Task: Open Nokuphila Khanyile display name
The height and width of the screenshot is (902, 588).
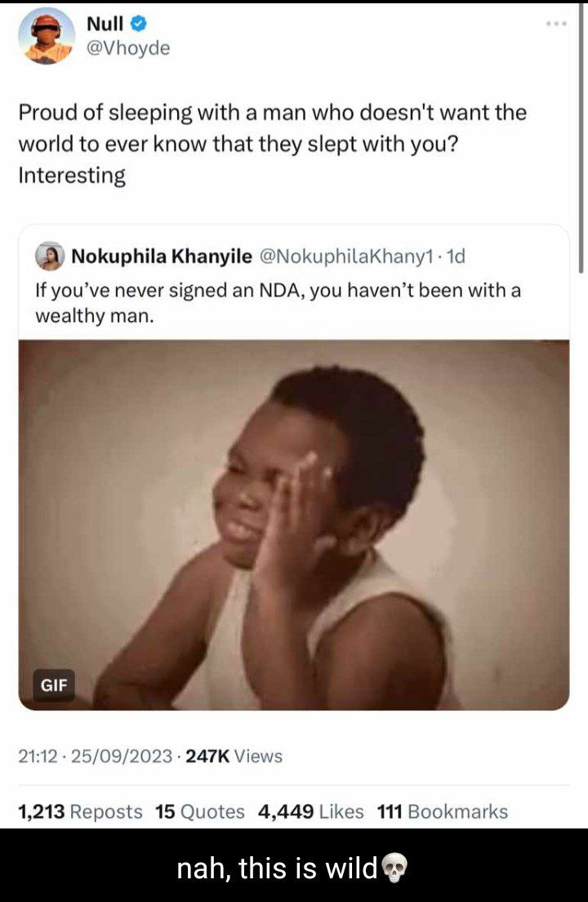Action: 162,256
